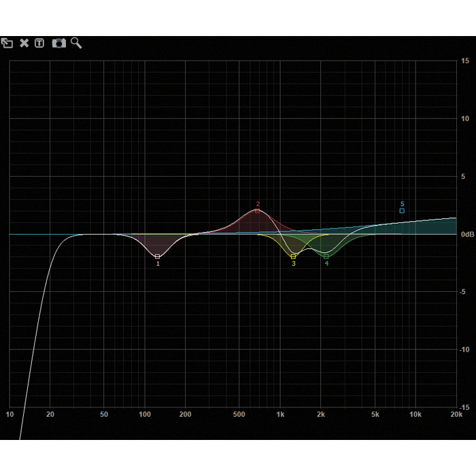Click the 0dB label on the right axis

[x=467, y=235]
